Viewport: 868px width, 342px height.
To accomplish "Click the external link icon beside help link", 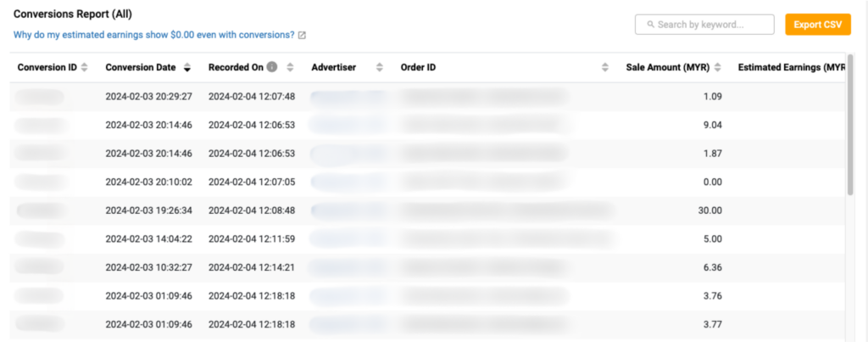I will (x=302, y=36).
